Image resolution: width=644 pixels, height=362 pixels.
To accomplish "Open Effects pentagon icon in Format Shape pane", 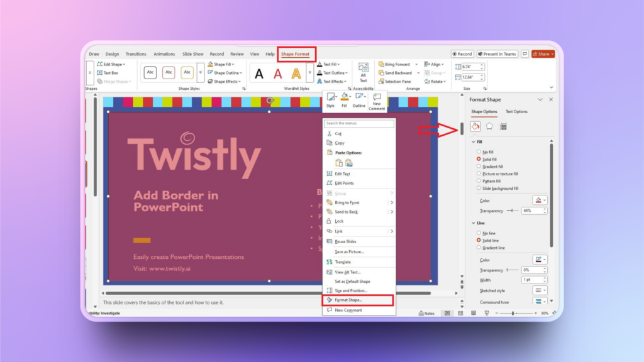I will pos(489,126).
